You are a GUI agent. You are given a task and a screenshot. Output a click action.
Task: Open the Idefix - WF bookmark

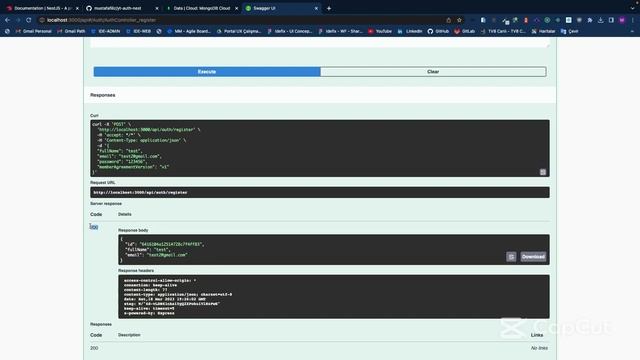(340, 31)
